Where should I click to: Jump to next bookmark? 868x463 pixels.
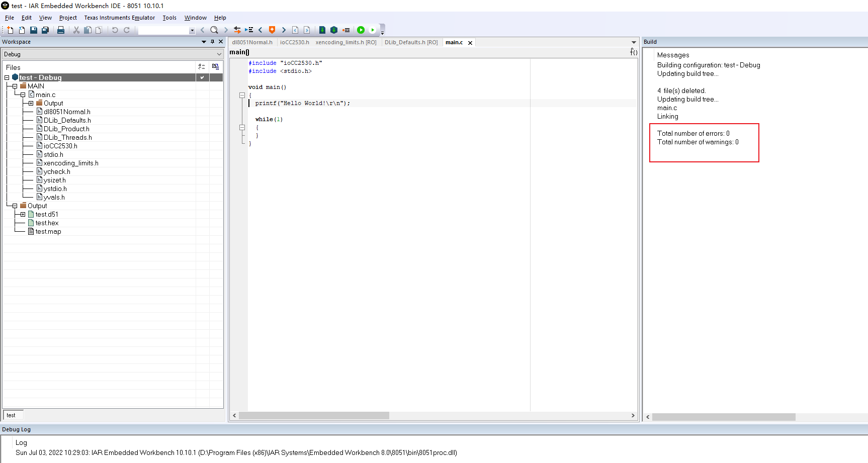[x=284, y=30]
